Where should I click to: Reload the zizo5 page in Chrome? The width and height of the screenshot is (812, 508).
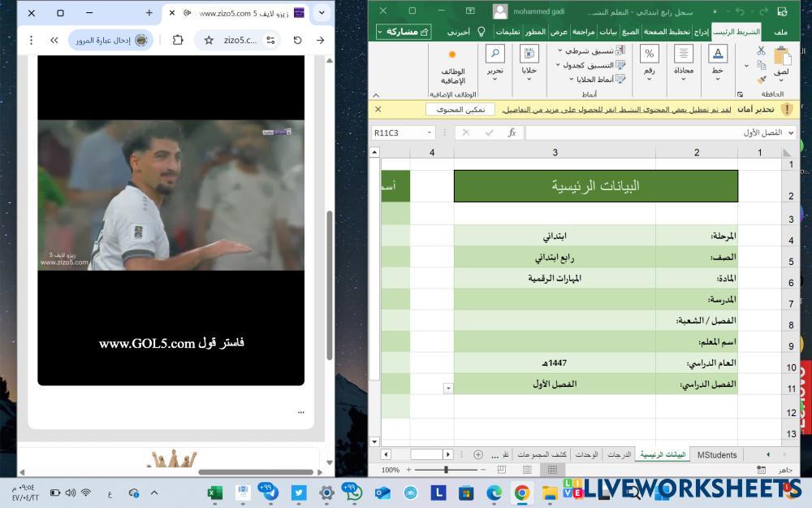pos(297,40)
